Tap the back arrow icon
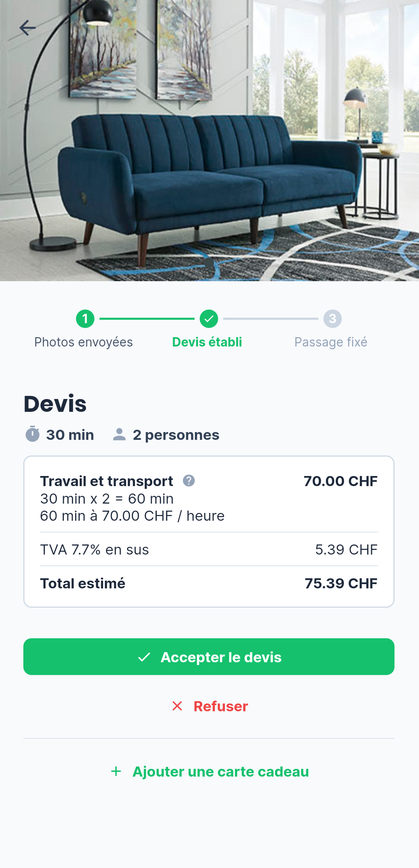 (x=27, y=28)
